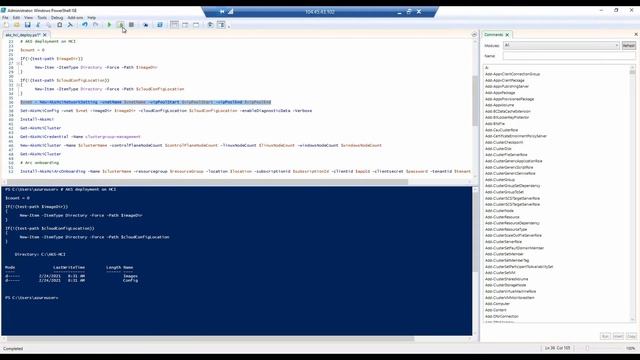Select Add-ClusterDisk in the commands list
Screen dimensions: 640x360
[x=498, y=149]
